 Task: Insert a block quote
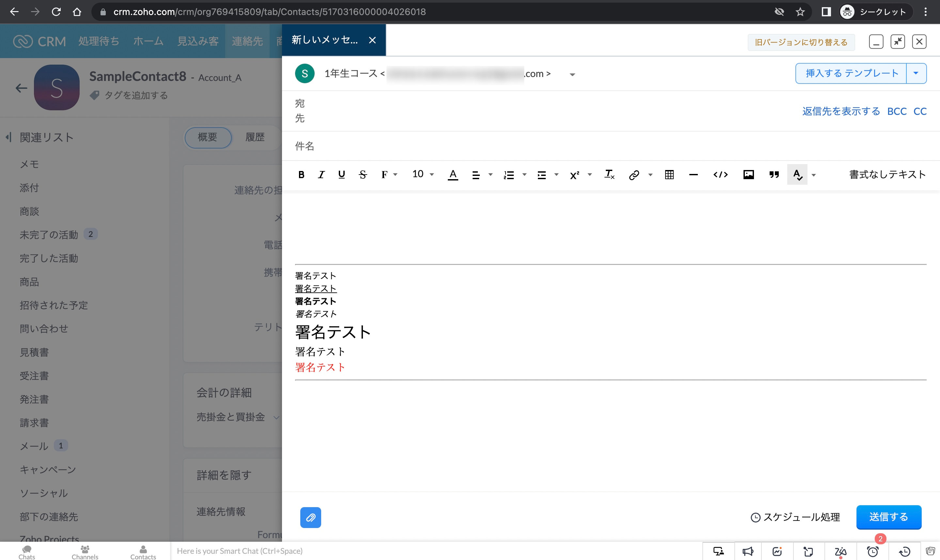click(x=774, y=174)
